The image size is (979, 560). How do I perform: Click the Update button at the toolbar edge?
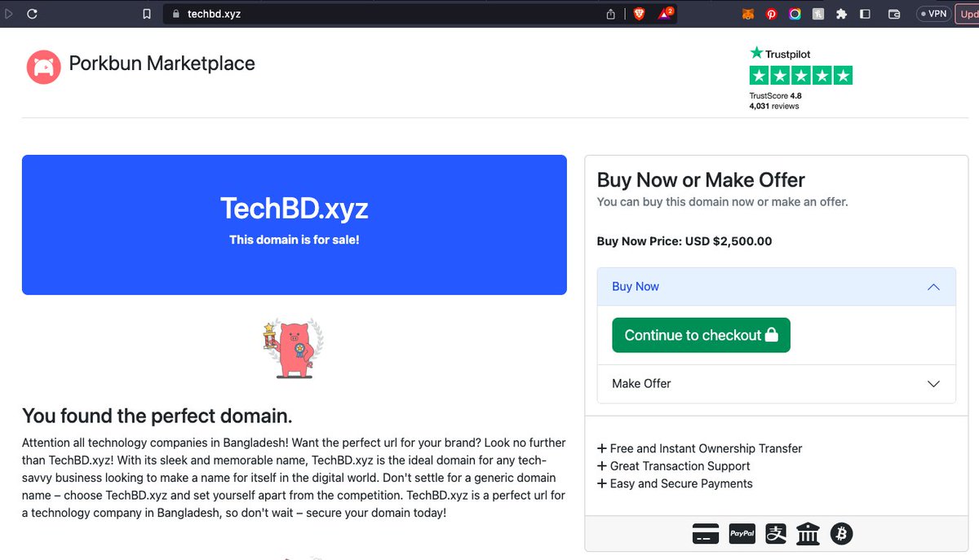tap(967, 14)
